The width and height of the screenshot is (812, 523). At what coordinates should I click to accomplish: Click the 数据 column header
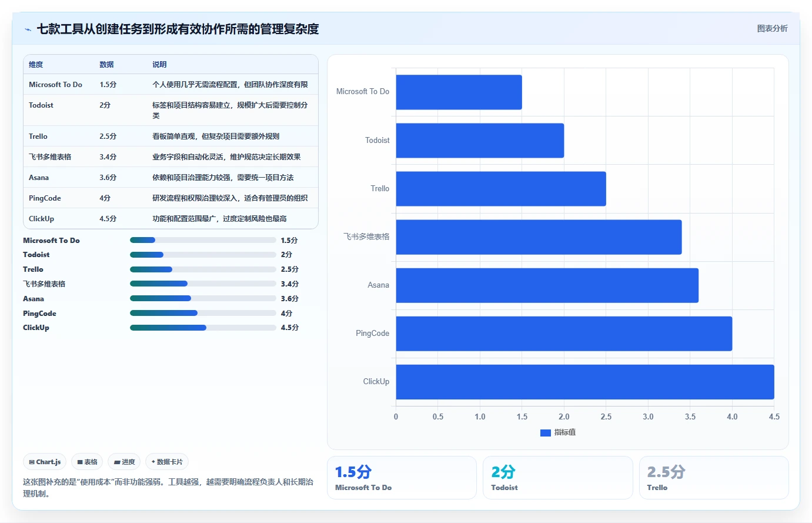pos(106,65)
